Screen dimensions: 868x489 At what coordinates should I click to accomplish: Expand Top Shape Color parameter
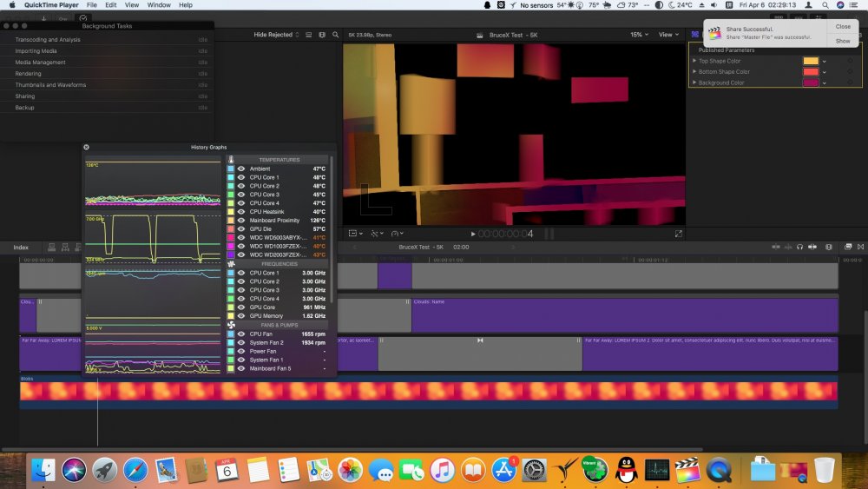[694, 61]
